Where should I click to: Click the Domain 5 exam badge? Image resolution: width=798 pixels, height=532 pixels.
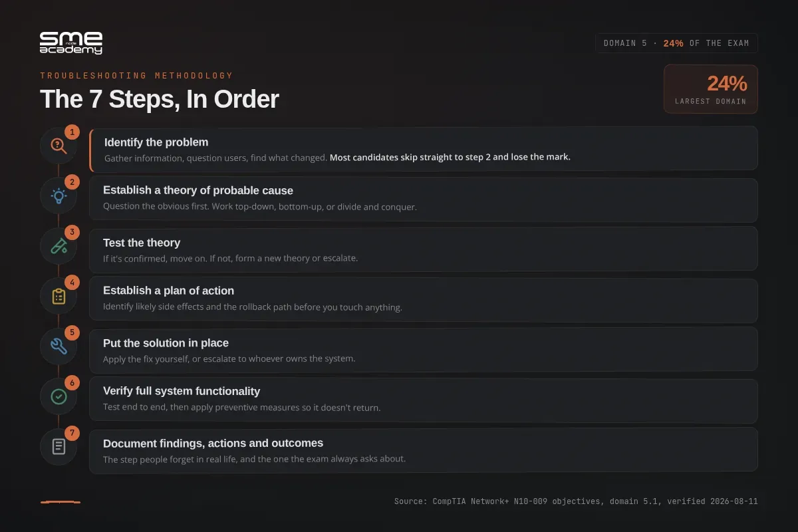coord(676,43)
